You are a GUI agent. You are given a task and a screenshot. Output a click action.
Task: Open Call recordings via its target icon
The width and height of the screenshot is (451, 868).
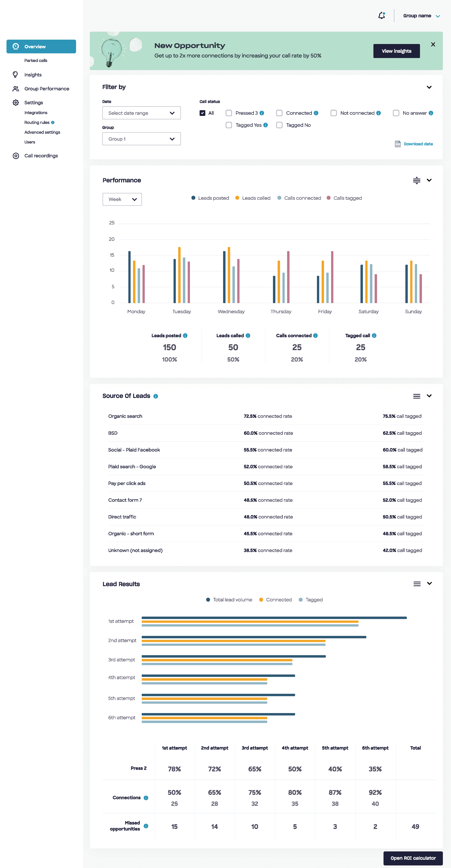(x=16, y=156)
